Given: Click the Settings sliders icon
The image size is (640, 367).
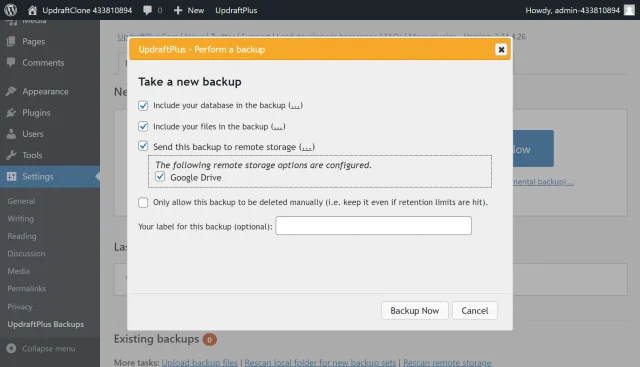Looking at the screenshot, I should (x=11, y=176).
